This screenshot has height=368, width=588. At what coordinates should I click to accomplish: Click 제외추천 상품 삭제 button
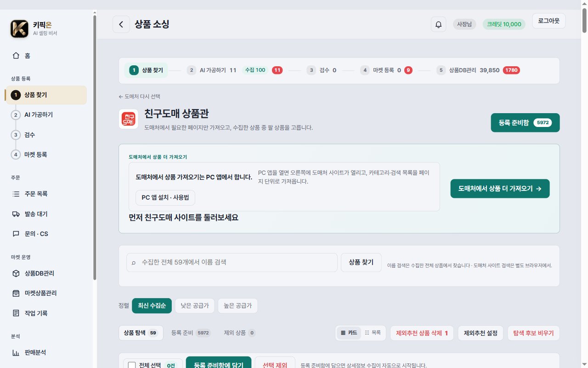[x=422, y=333]
